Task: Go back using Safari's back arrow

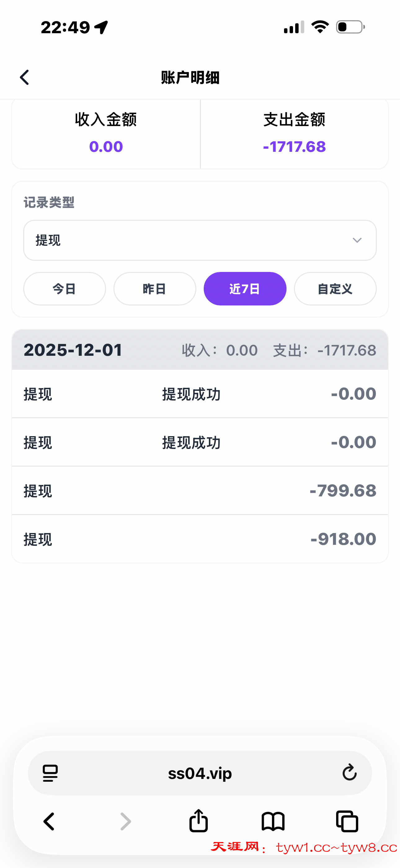Action: pos(49,821)
